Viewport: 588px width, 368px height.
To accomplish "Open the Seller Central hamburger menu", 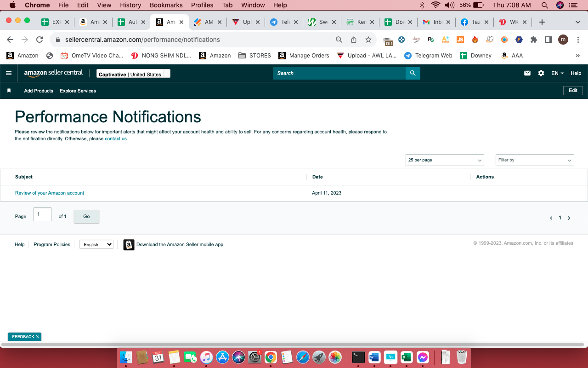I will (9, 73).
